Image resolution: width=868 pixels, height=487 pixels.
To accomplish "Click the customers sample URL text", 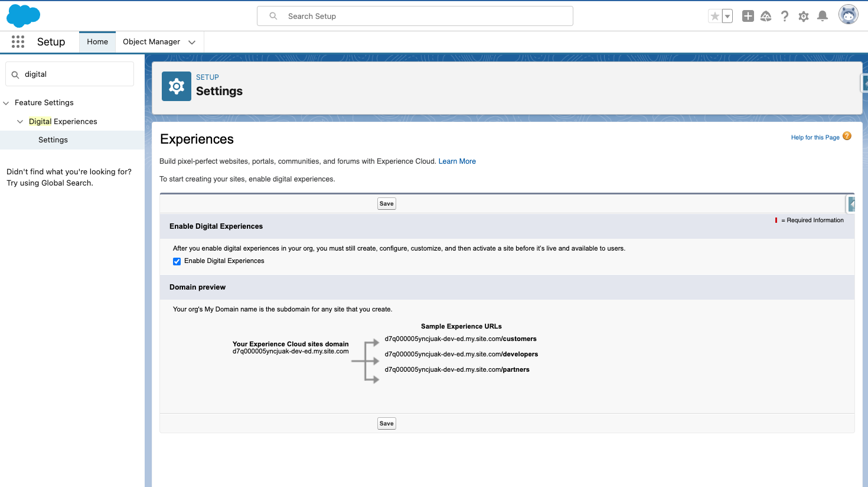I will 461,339.
